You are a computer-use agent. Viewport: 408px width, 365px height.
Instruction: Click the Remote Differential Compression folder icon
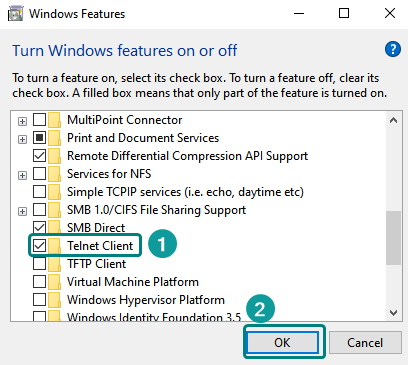click(54, 156)
